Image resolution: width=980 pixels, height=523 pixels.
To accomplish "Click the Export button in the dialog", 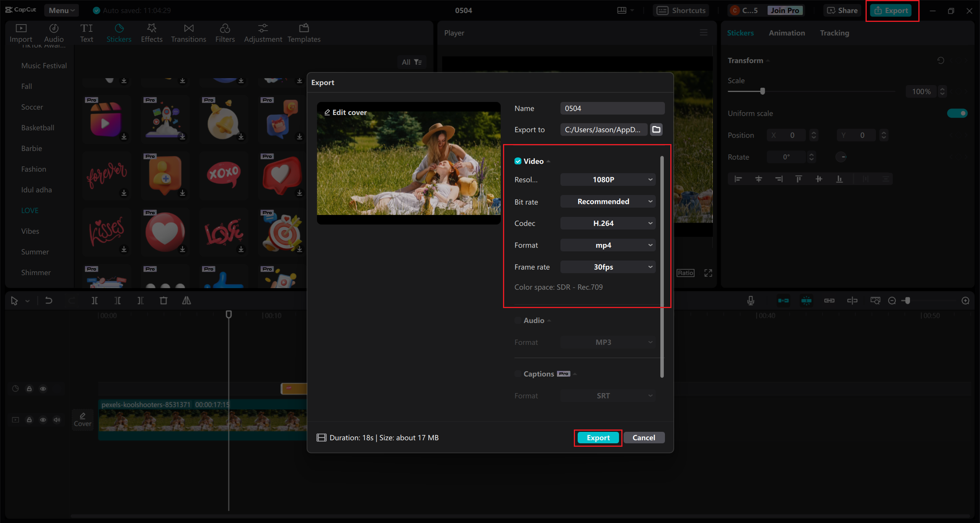I will (x=598, y=438).
